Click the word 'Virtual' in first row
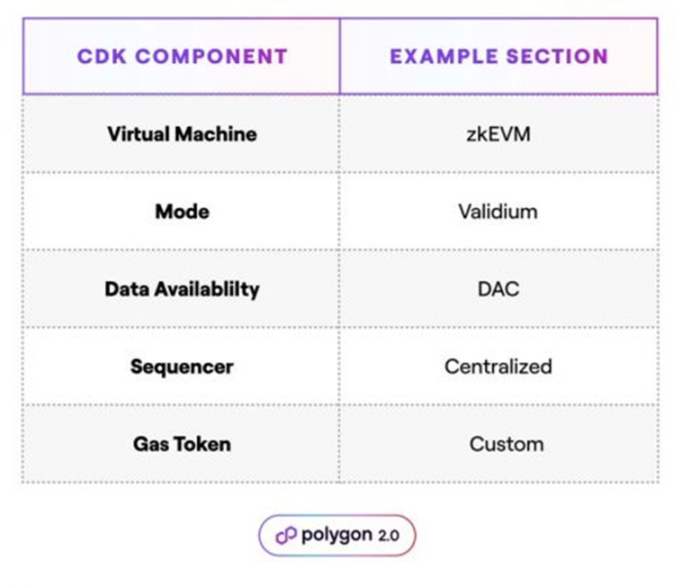This screenshot has height=588, width=682. tap(142, 134)
